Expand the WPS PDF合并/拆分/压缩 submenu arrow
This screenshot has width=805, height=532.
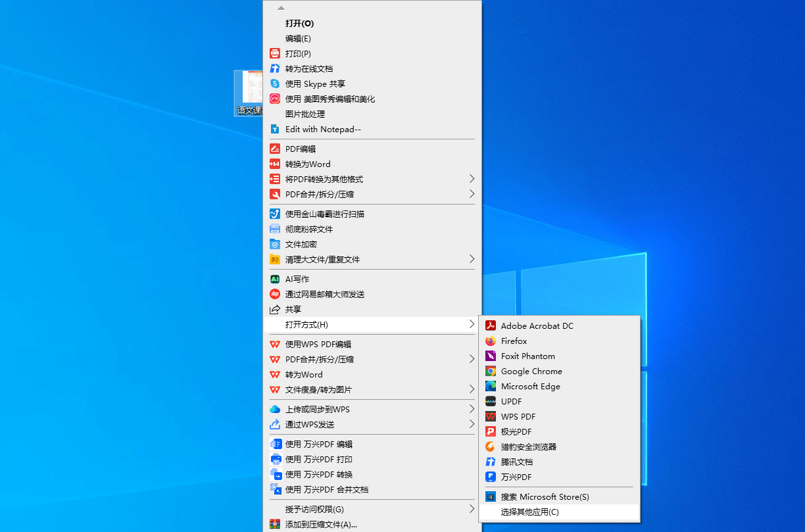[472, 359]
